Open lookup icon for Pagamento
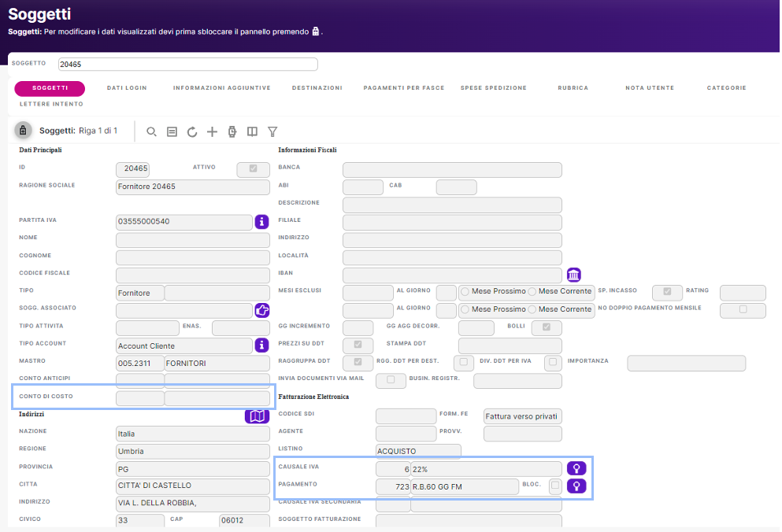 [576, 486]
